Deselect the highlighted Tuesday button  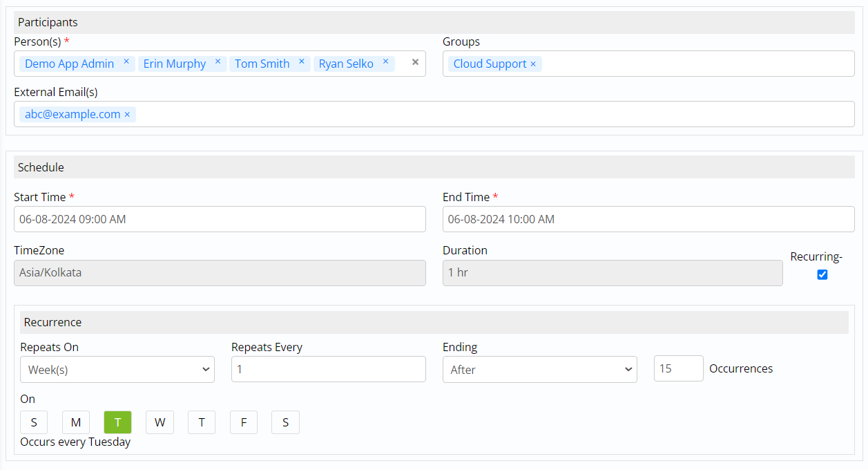[117, 422]
